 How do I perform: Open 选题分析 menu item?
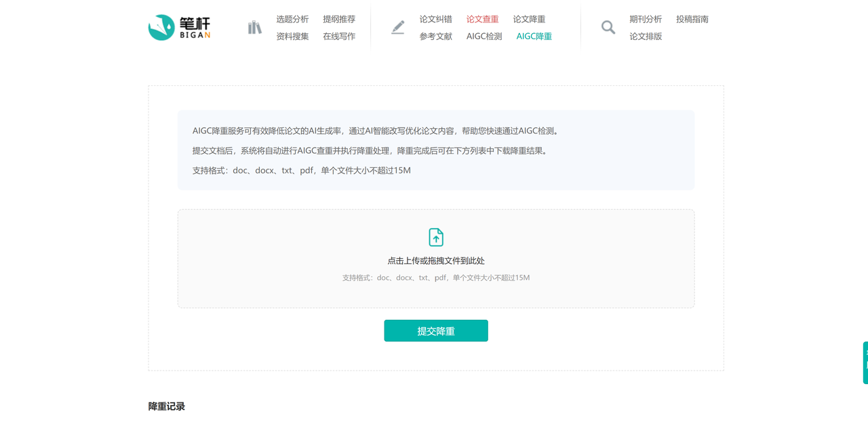tap(292, 19)
